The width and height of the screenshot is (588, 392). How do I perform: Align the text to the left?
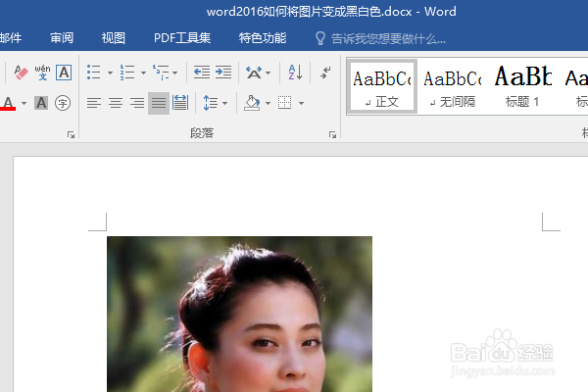94,103
